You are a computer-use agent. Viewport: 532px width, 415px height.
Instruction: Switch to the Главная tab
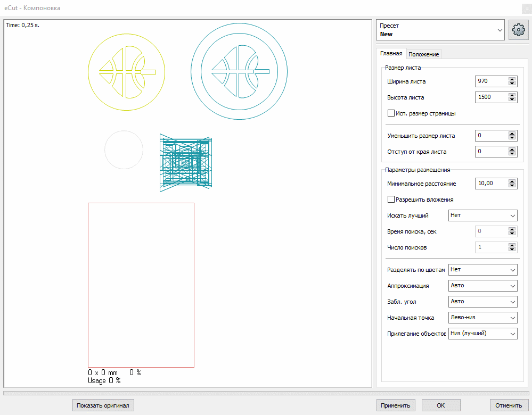point(391,54)
